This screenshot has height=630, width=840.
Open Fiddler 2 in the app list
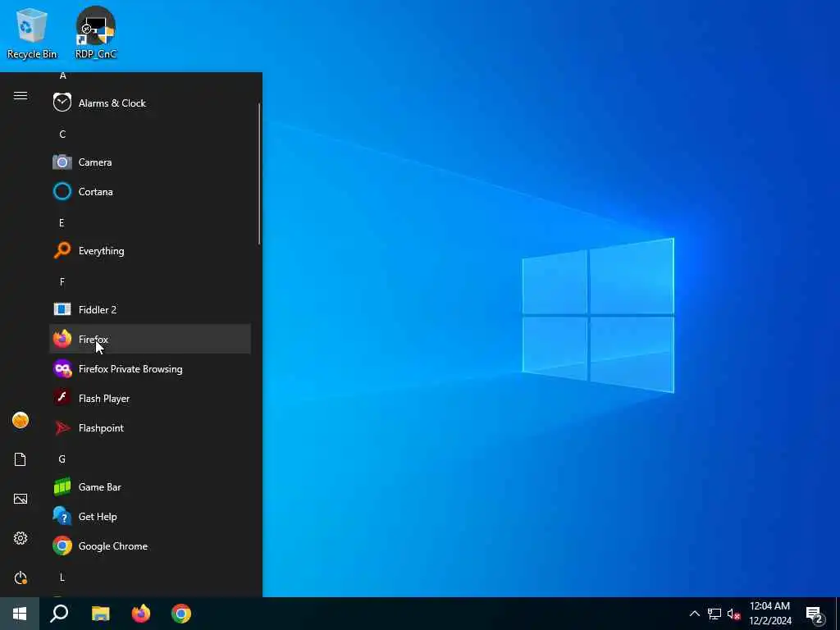click(x=150, y=309)
